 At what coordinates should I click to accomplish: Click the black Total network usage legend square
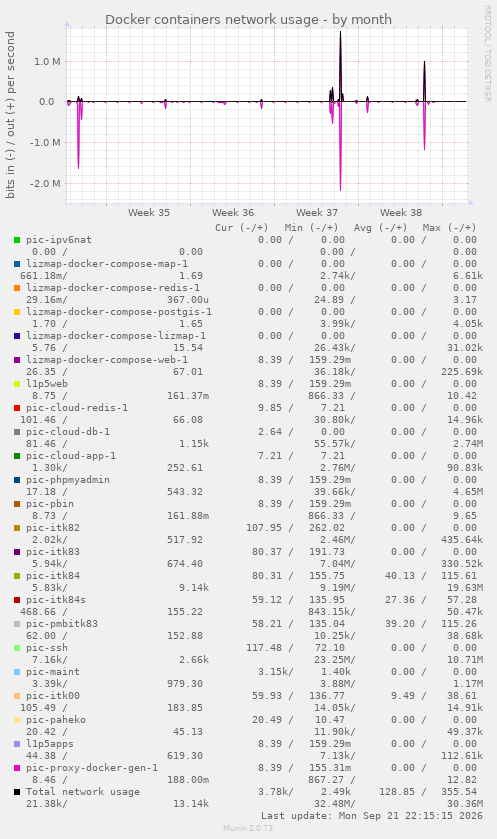[x=17, y=792]
